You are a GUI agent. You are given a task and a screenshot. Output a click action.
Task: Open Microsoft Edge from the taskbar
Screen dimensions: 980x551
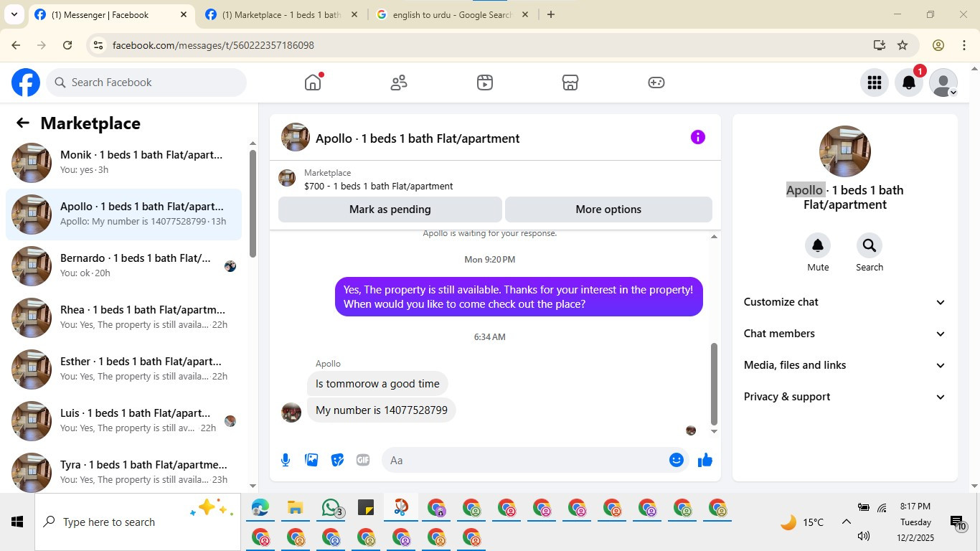point(260,509)
